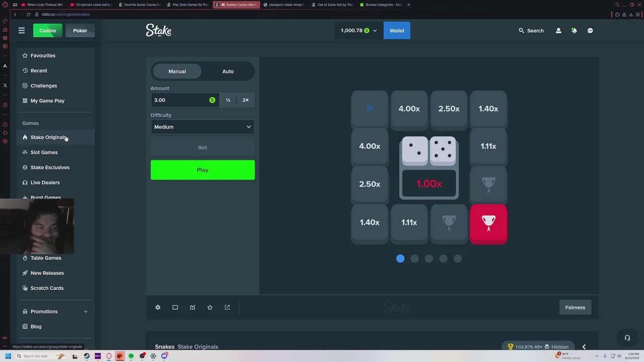Select the Poker tab
This screenshot has height=362, width=644.
[x=80, y=31]
